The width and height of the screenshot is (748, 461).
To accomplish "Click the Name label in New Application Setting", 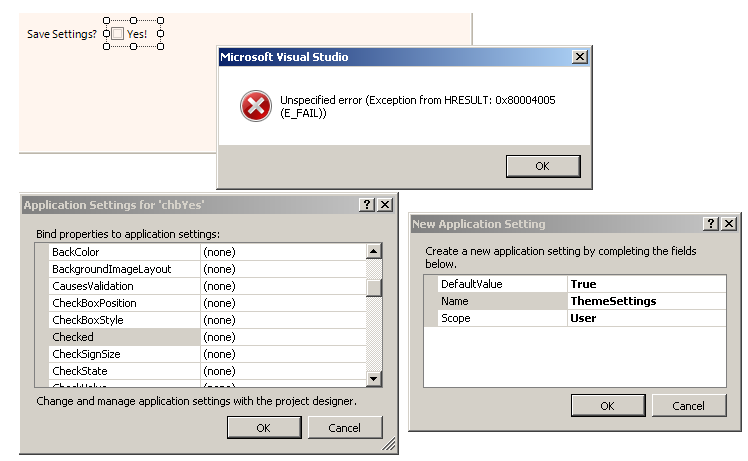I will pyautogui.click(x=455, y=301).
